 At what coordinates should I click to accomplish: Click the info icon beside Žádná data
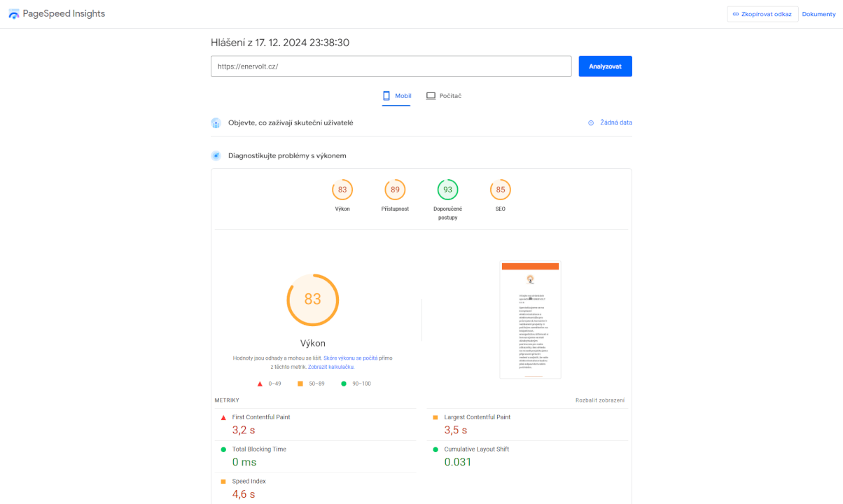pos(591,123)
